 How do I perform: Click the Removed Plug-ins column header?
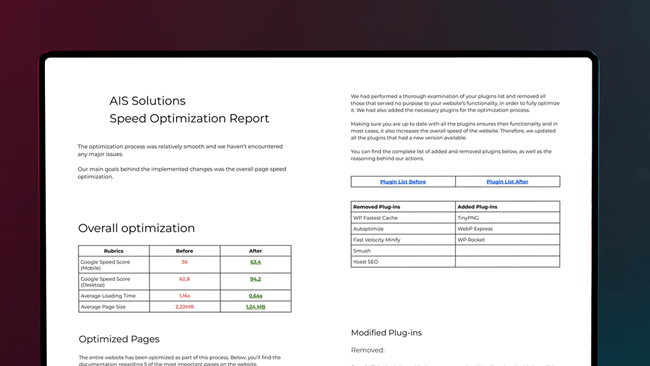pyautogui.click(x=403, y=206)
